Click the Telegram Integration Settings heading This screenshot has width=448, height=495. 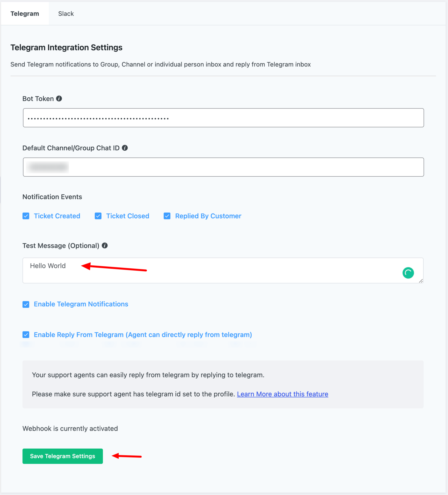[66, 47]
